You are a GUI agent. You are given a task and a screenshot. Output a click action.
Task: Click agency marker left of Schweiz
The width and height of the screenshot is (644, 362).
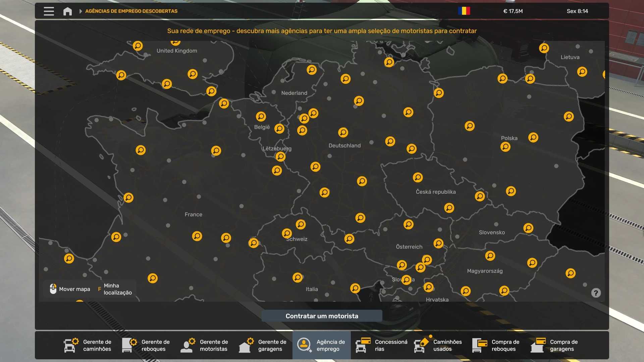(x=254, y=243)
